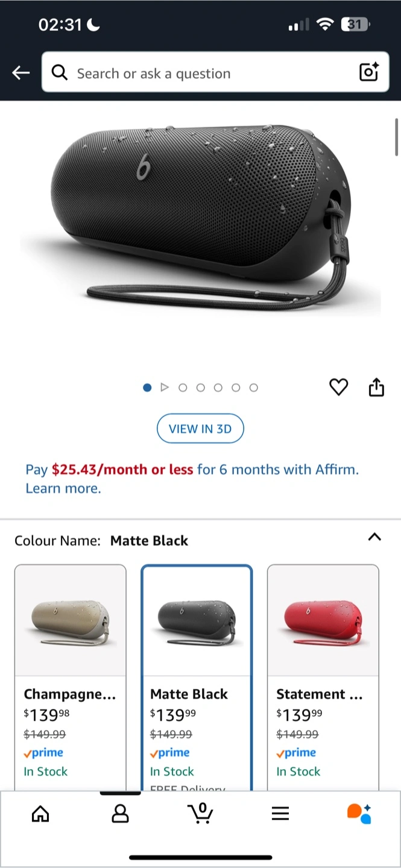The height and width of the screenshot is (868, 401).
Task: Open Affirm Learn more link
Action: coord(63,489)
